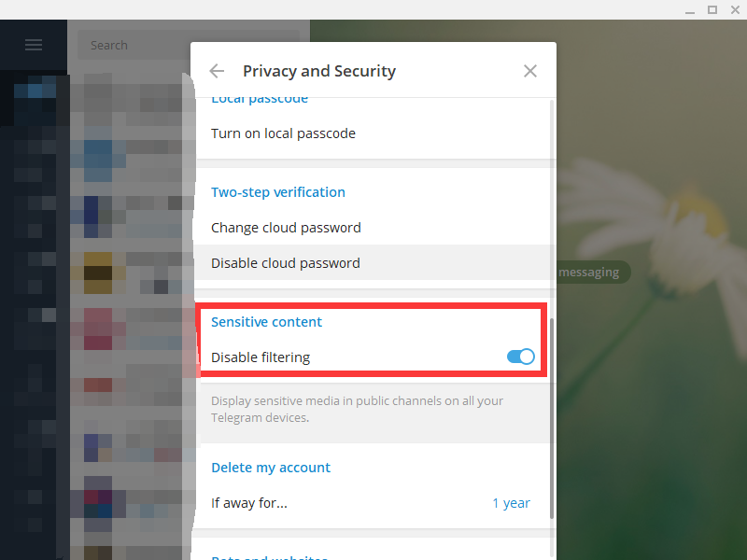Viewport: 747px width, 560px height.
Task: Open the pinned blue chat avatar
Action: (x=97, y=159)
